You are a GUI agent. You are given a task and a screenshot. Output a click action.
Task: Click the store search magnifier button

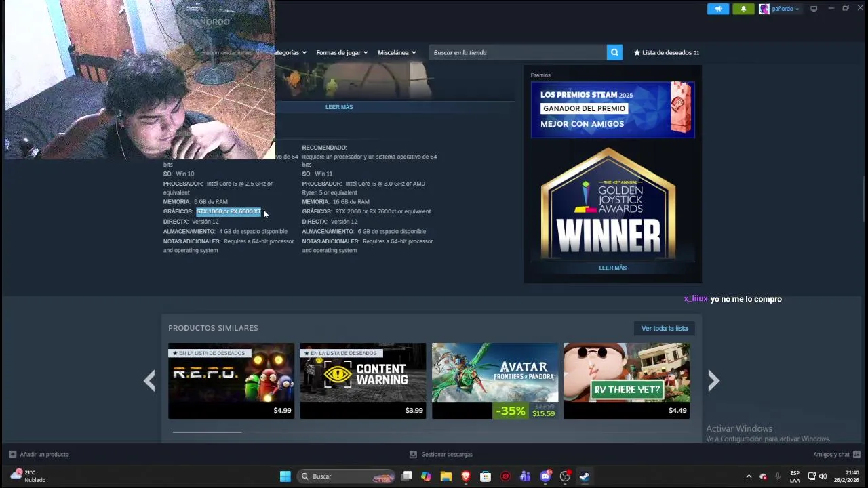pos(614,52)
